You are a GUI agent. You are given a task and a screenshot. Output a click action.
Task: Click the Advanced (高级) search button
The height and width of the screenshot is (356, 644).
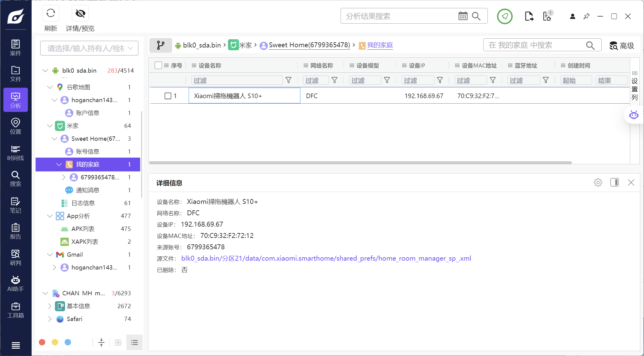pyautogui.click(x=622, y=46)
